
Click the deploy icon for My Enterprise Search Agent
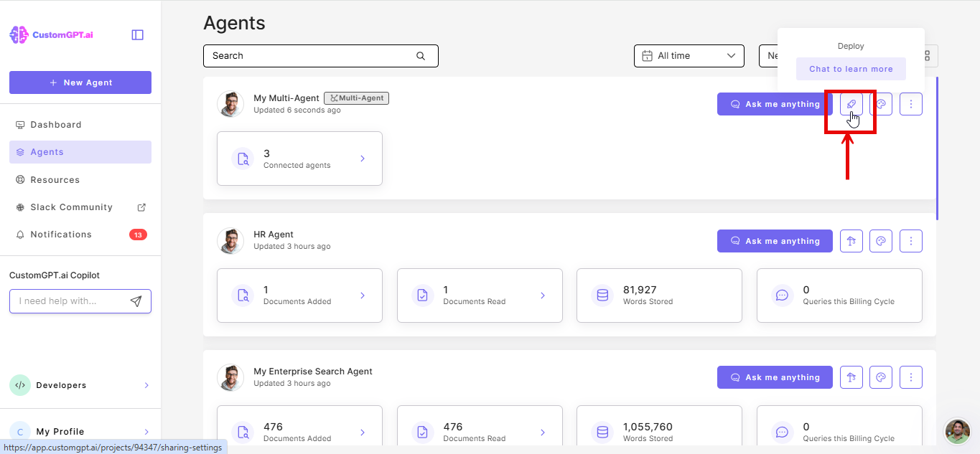point(851,377)
